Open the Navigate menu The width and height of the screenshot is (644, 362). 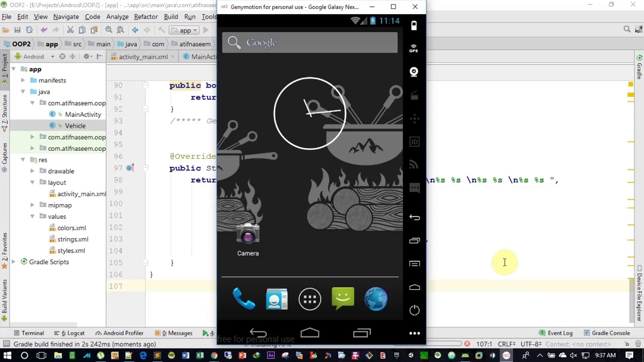tap(66, 17)
